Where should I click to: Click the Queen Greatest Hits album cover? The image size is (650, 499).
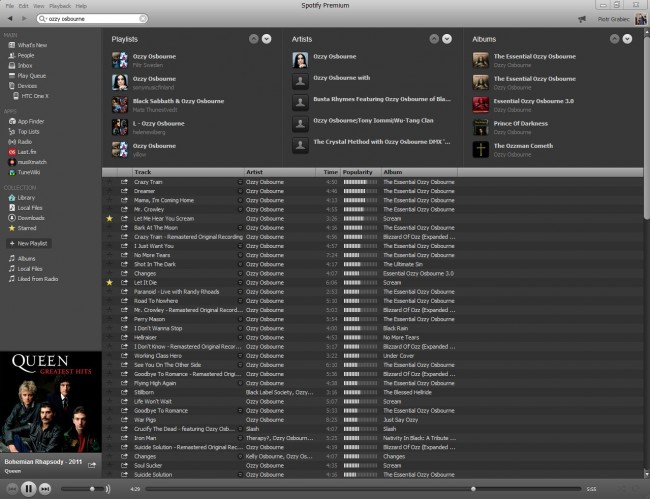tap(51, 402)
